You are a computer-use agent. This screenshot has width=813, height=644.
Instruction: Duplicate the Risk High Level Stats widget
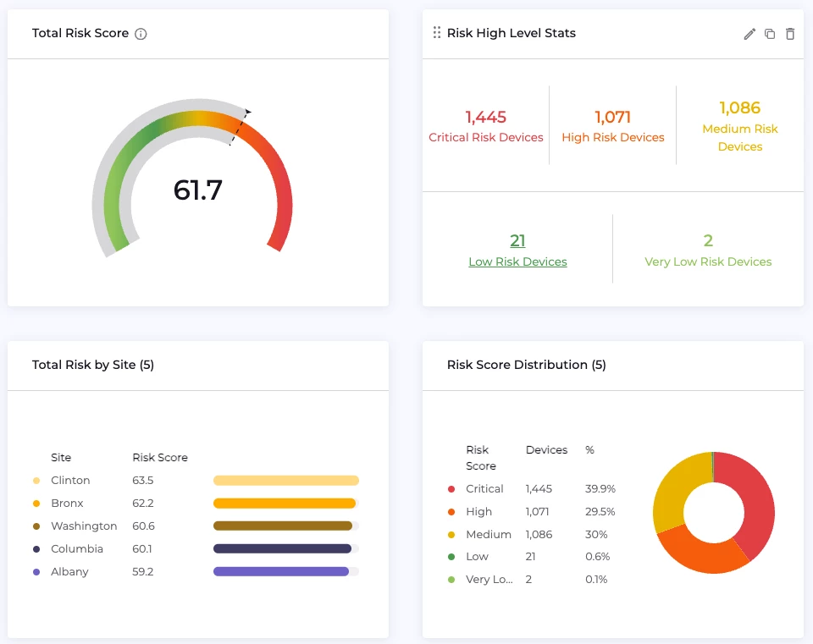tap(770, 34)
